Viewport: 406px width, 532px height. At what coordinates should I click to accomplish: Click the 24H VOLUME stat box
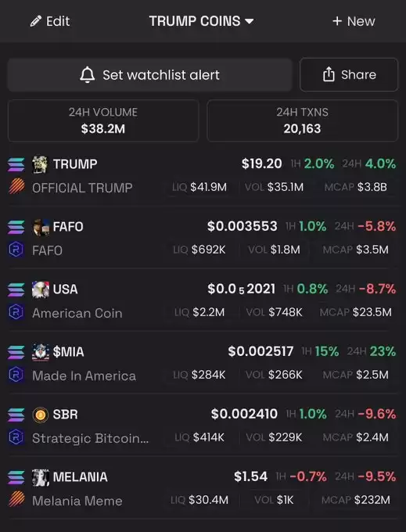point(103,120)
